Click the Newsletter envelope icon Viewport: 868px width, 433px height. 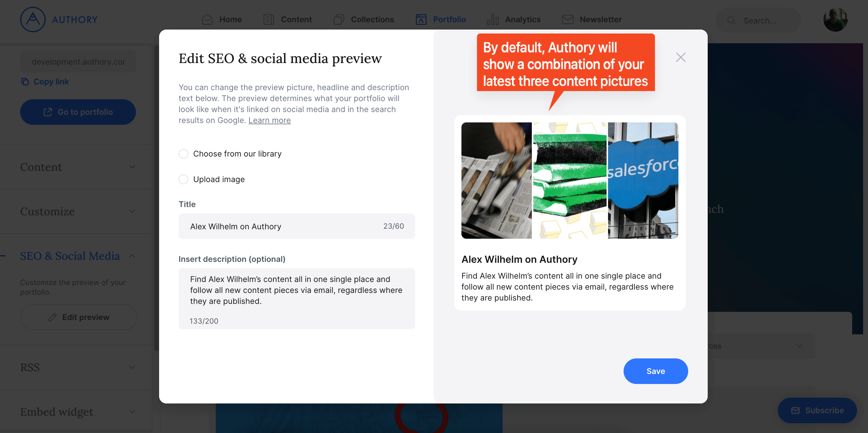(x=568, y=19)
